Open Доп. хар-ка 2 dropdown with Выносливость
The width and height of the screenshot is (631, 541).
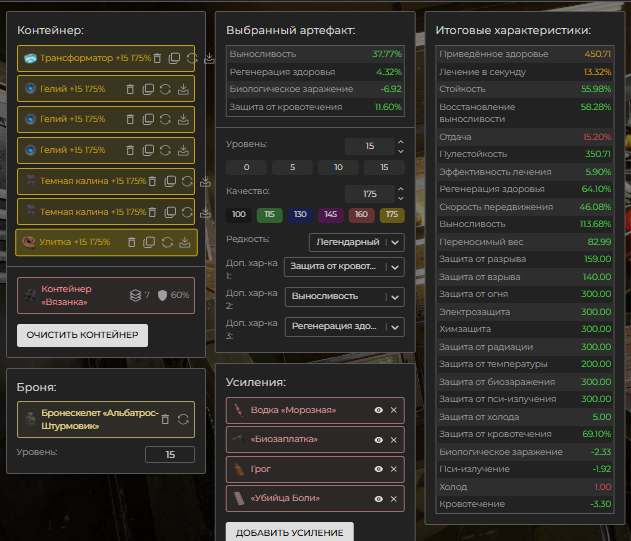(344, 296)
